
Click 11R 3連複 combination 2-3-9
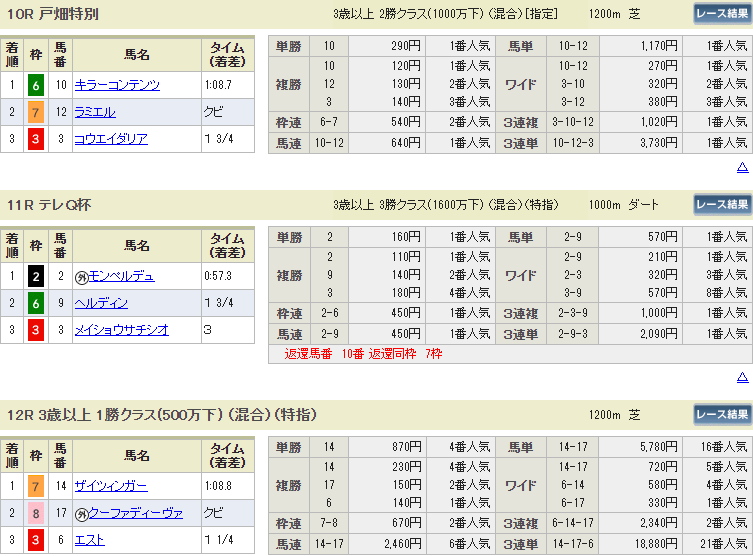pos(572,313)
